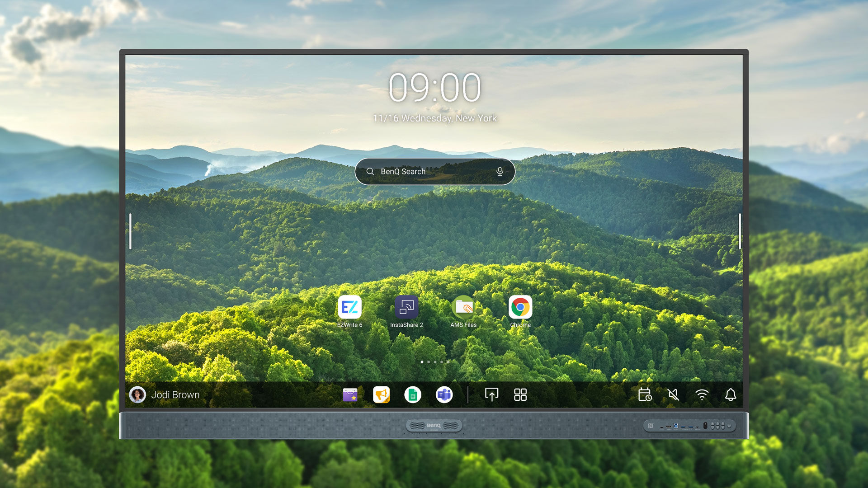
Task: Open the orange megaphone broadcast app
Action: point(382,395)
